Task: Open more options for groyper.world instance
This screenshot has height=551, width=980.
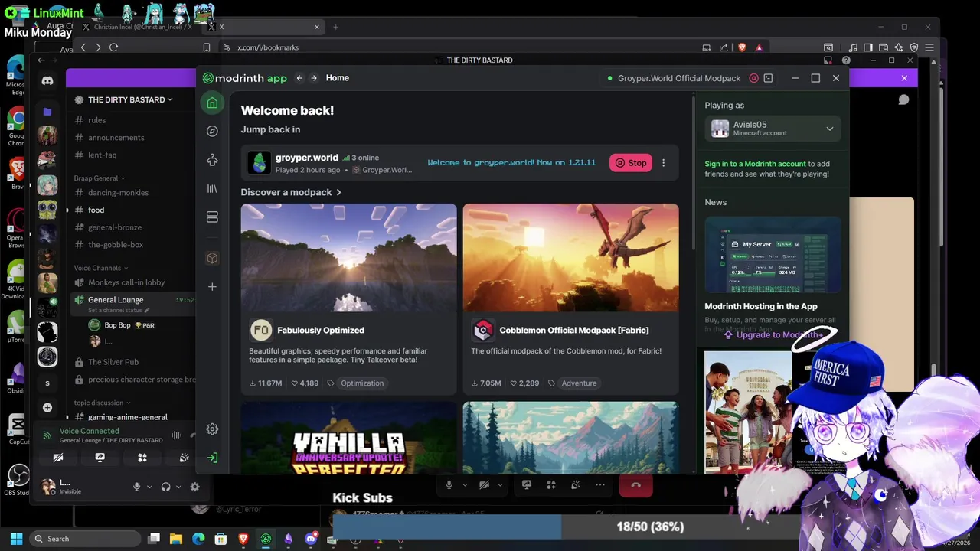Action: (663, 163)
